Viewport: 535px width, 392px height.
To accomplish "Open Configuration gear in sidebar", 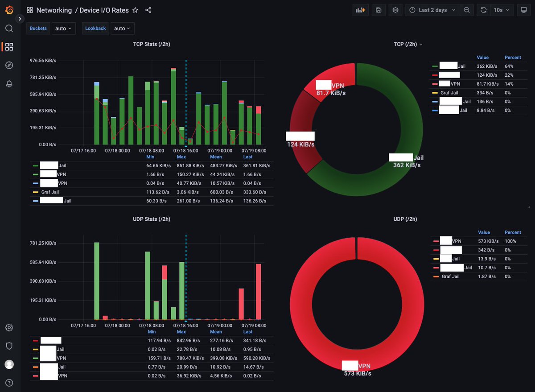I will pyautogui.click(x=9, y=327).
